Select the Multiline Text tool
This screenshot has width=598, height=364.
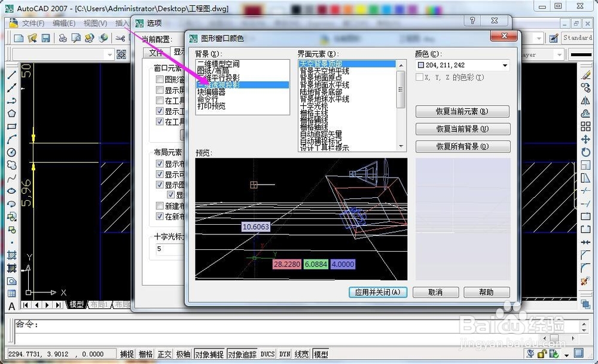pos(11,306)
